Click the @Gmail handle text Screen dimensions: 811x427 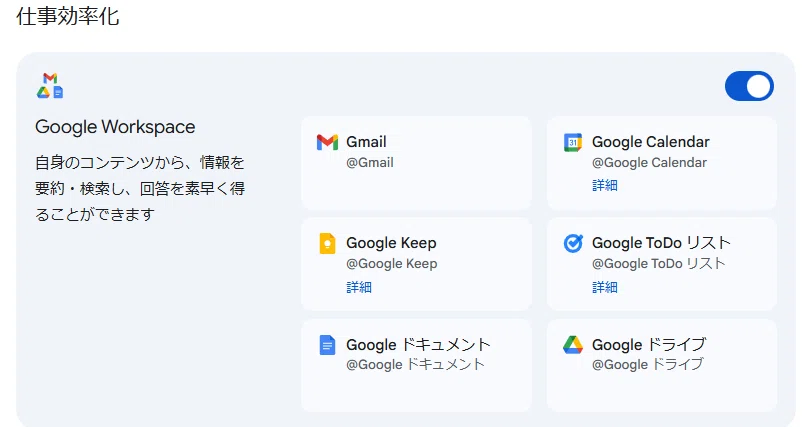[x=370, y=162]
